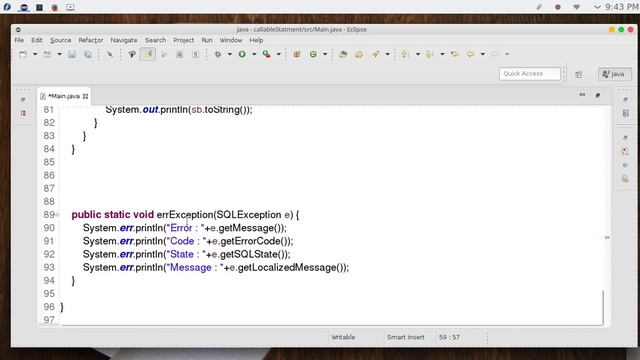
Task: Toggle Show Whitespace Characters toolbar icon
Action: coord(196,54)
